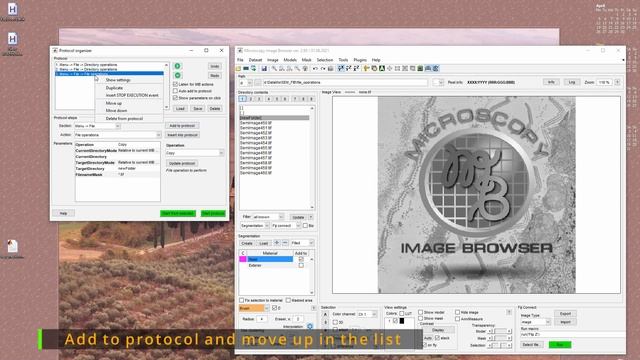This screenshot has width=640, height=360.
Task: Open the Color channel dropdown
Action: click(367, 314)
